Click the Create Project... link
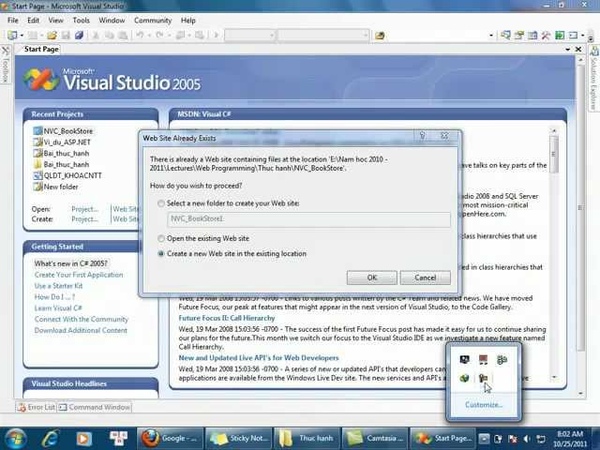Image resolution: width=600 pixels, height=450 pixels. click(85, 219)
